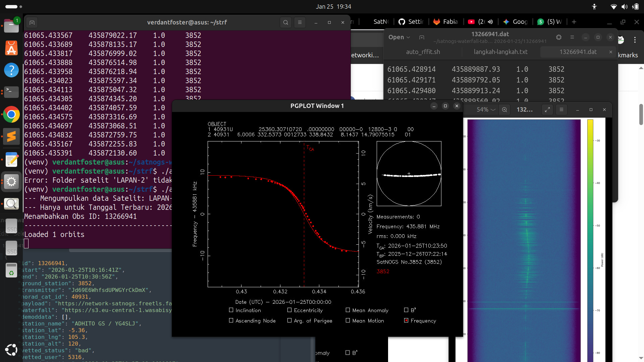The width and height of the screenshot is (644, 362).
Task: Check the Eccentricity fit option
Action: pyautogui.click(x=289, y=310)
